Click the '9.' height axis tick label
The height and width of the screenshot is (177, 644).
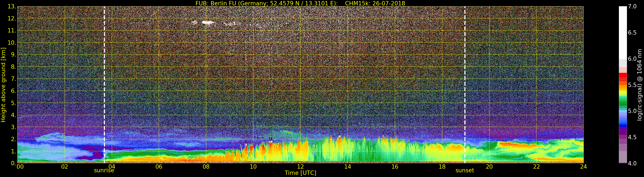click(x=13, y=55)
